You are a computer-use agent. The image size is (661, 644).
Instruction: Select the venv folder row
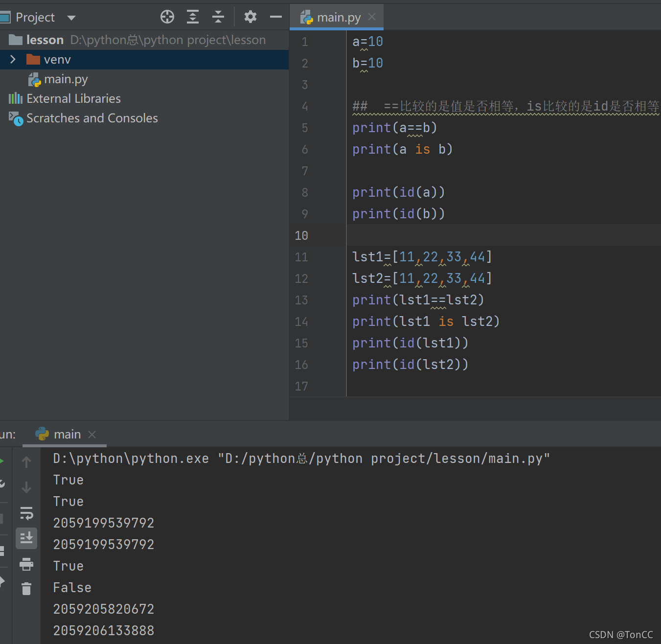[144, 59]
